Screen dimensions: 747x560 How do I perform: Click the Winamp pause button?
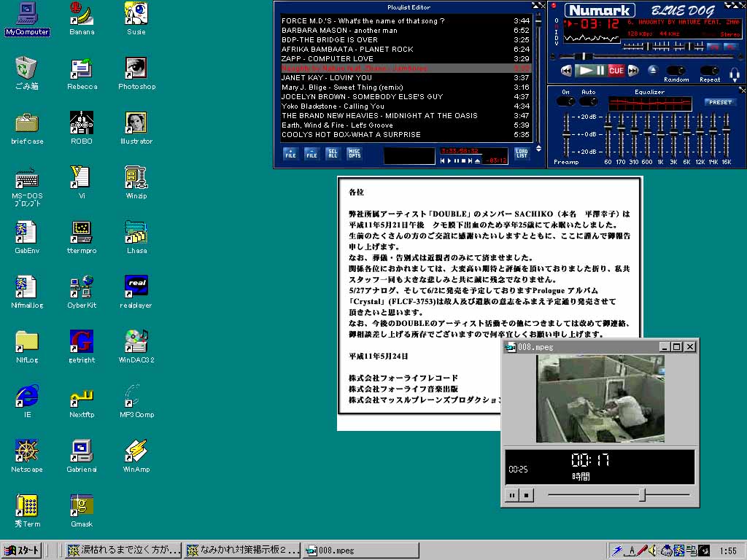coord(600,71)
